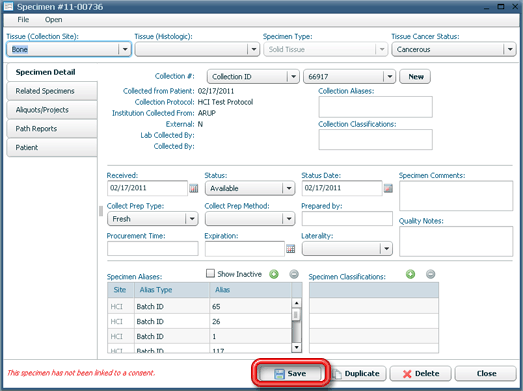Open the Received date calendar picker
This screenshot has width=523, height=391.
click(x=193, y=188)
